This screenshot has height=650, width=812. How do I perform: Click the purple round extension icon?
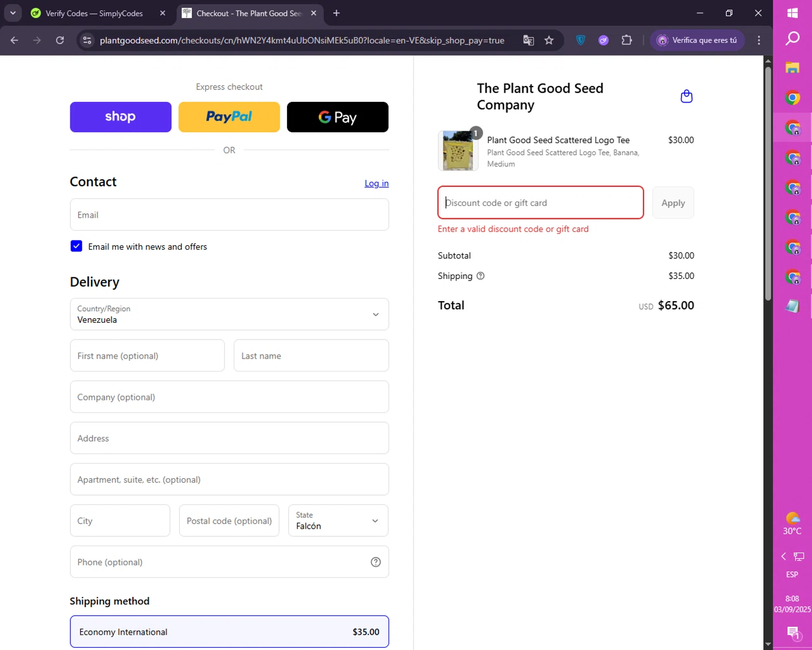tap(604, 40)
